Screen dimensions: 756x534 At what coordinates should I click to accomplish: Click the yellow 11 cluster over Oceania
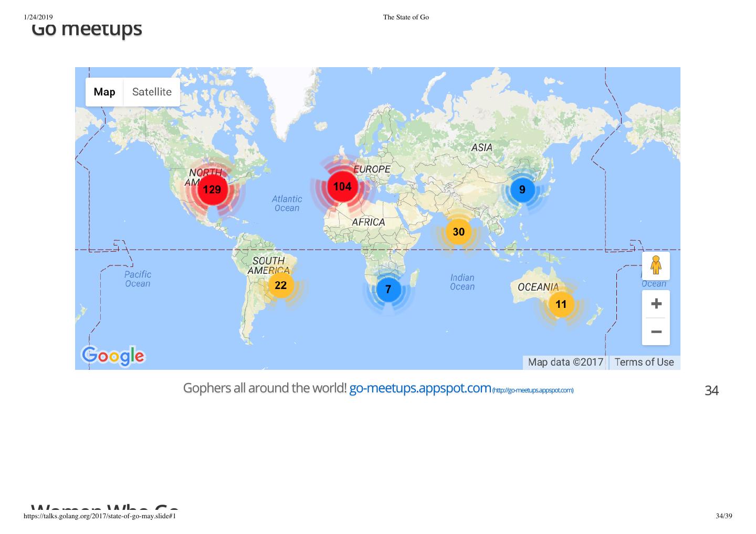tap(561, 304)
